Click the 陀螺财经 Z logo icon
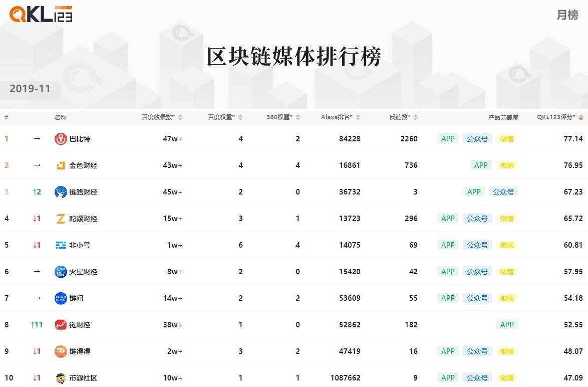 pyautogui.click(x=61, y=219)
